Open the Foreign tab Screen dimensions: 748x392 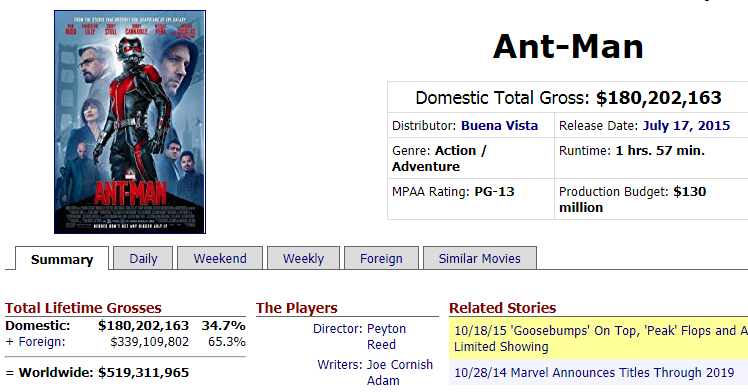click(381, 258)
